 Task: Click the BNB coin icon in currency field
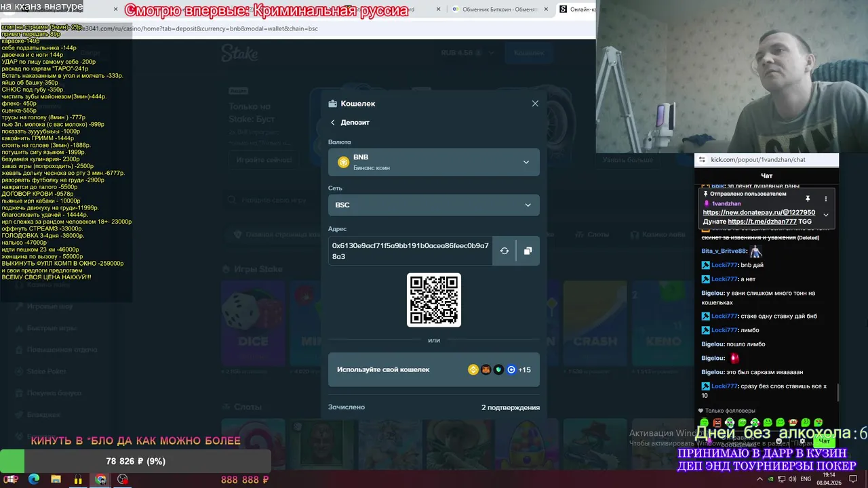(344, 162)
